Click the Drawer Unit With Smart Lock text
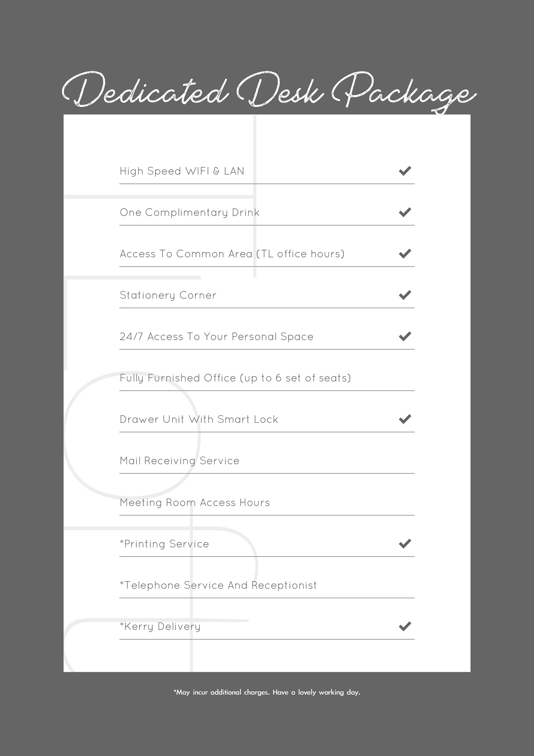The width and height of the screenshot is (534, 756). (x=199, y=419)
